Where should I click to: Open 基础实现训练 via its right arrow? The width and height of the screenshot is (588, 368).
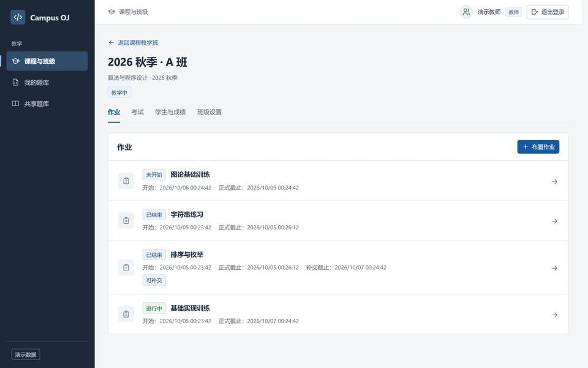pyautogui.click(x=554, y=315)
